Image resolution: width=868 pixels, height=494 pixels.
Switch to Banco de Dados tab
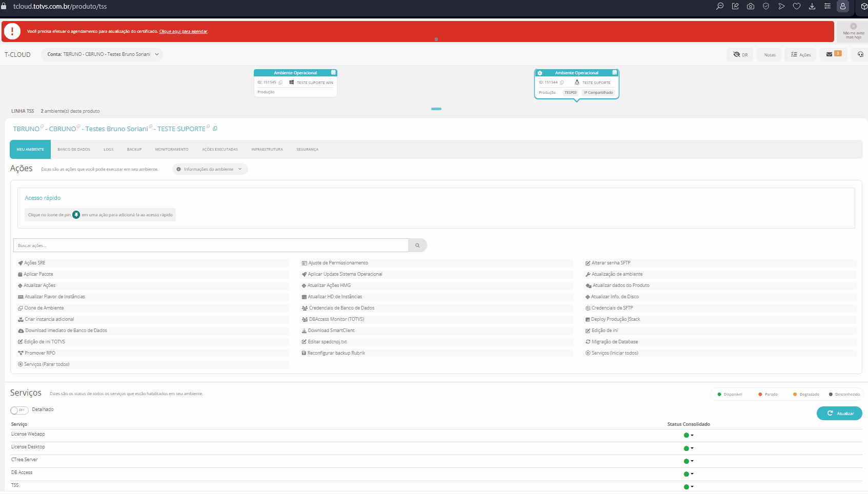(x=74, y=150)
